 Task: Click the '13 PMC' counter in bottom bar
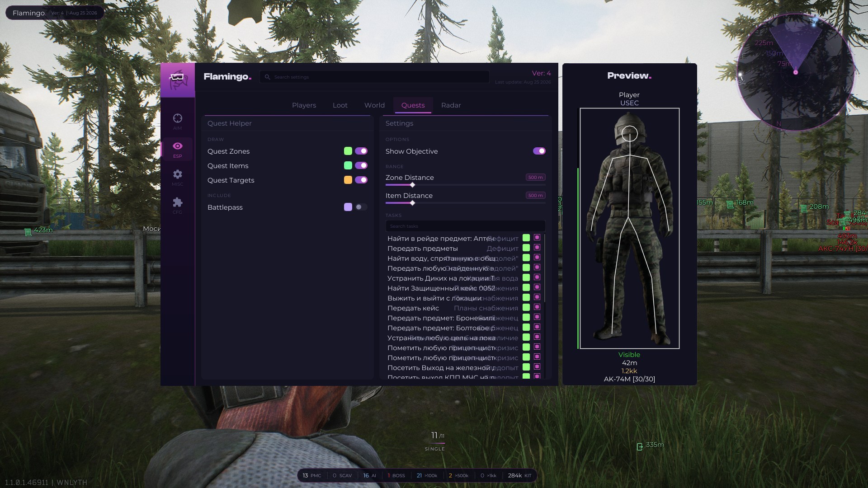pyautogui.click(x=312, y=475)
